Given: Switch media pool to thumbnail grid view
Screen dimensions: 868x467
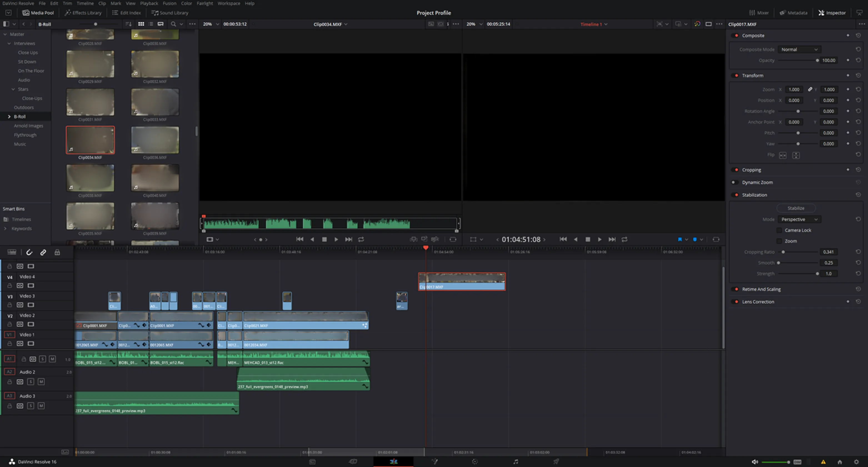Looking at the screenshot, I should click(x=141, y=24).
